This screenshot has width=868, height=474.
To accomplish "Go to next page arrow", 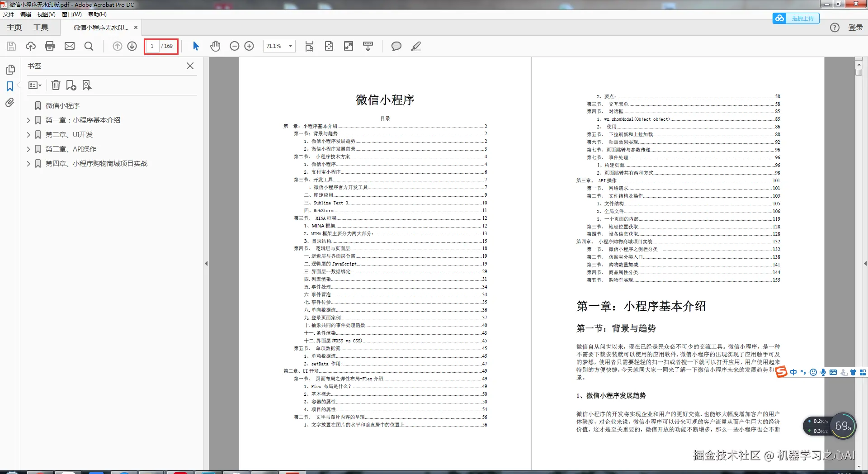I will click(132, 46).
